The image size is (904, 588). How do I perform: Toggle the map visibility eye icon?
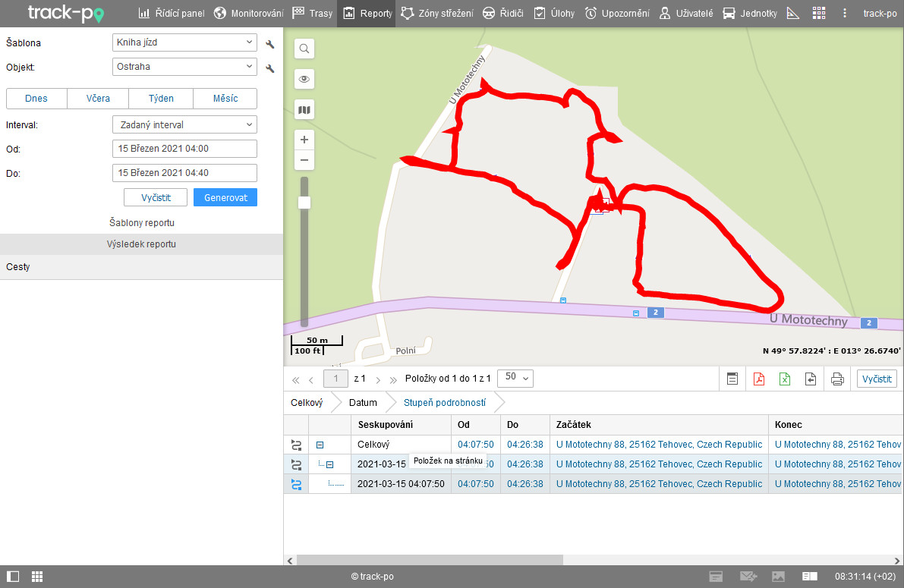(x=304, y=80)
